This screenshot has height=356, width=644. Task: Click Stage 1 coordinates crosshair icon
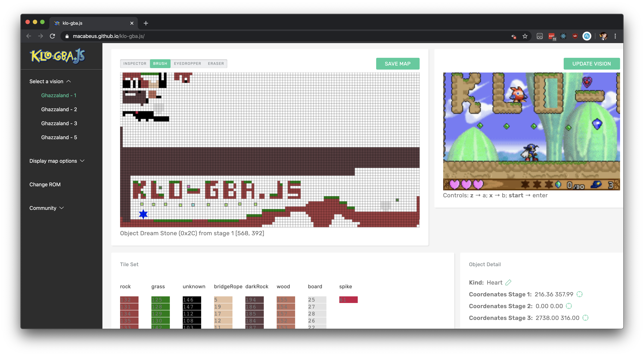580,294
